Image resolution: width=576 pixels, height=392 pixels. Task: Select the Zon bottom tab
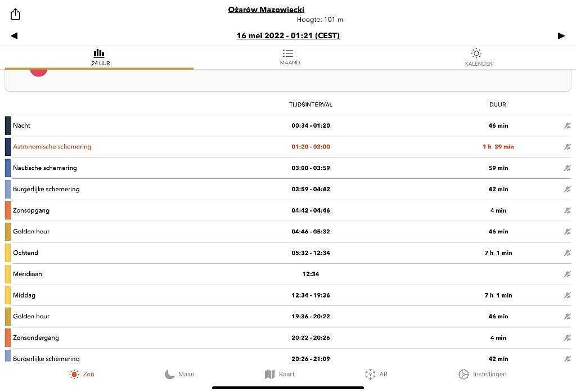pos(82,374)
